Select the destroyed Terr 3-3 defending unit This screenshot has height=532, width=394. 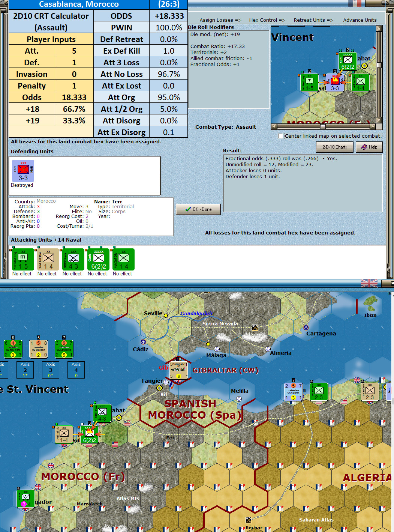tap(23, 171)
